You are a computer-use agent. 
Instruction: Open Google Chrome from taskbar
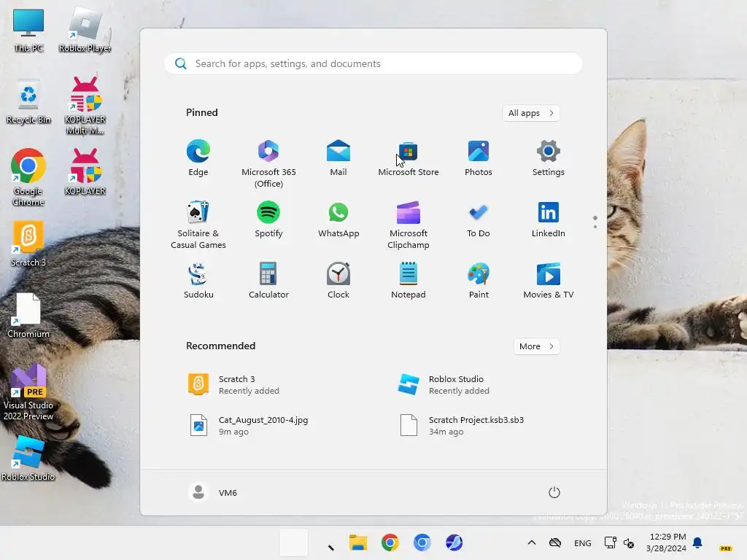point(390,542)
